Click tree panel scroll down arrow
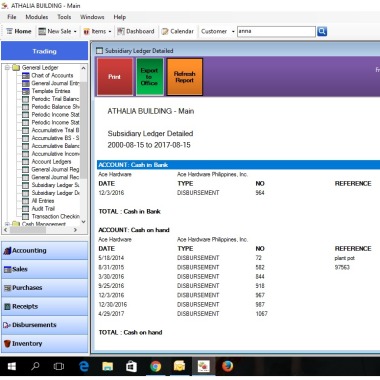The image size is (380, 380). click(x=83, y=221)
